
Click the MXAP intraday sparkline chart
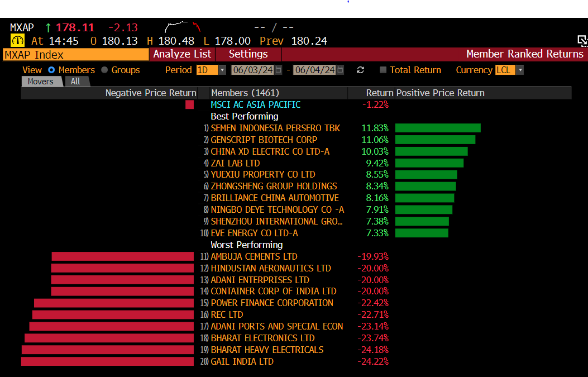[183, 27]
